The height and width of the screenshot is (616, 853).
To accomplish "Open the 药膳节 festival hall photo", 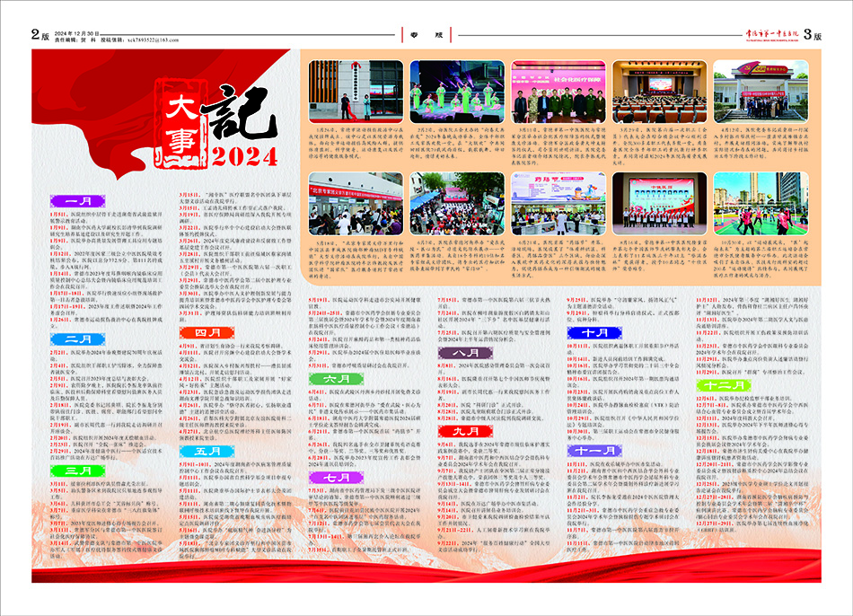I will pyautogui.click(x=558, y=204).
